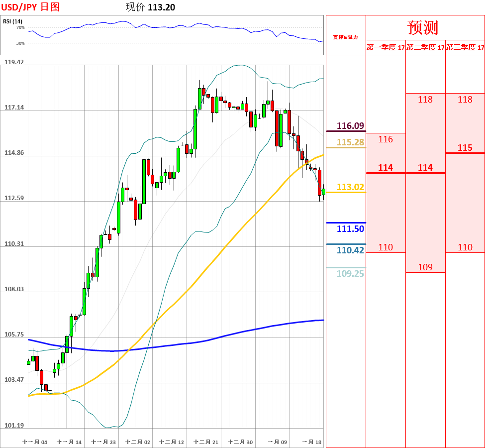Screen dimensions: 485x448
Task: Select the 105.75 price axis label
Action: [14, 335]
